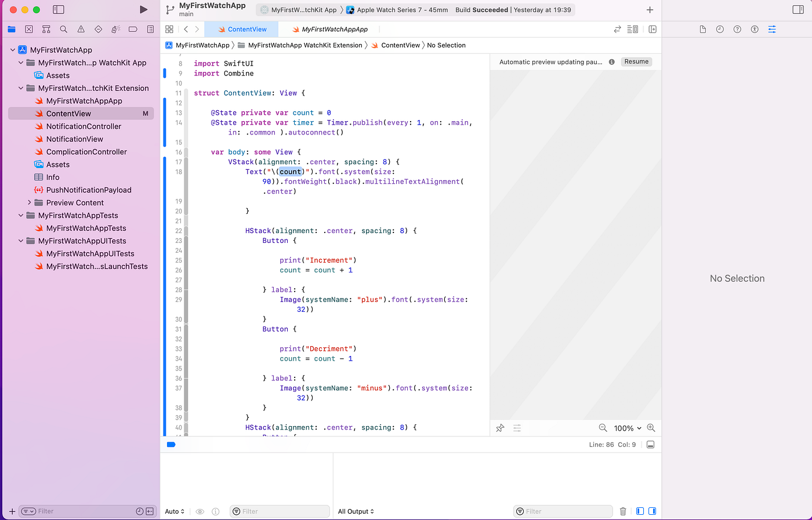This screenshot has width=812, height=520.
Task: Click the preview paused info icon
Action: [x=612, y=62]
